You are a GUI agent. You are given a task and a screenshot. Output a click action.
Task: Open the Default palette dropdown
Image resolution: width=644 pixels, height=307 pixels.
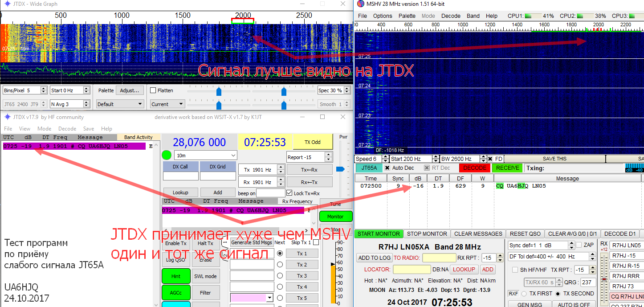(120, 104)
